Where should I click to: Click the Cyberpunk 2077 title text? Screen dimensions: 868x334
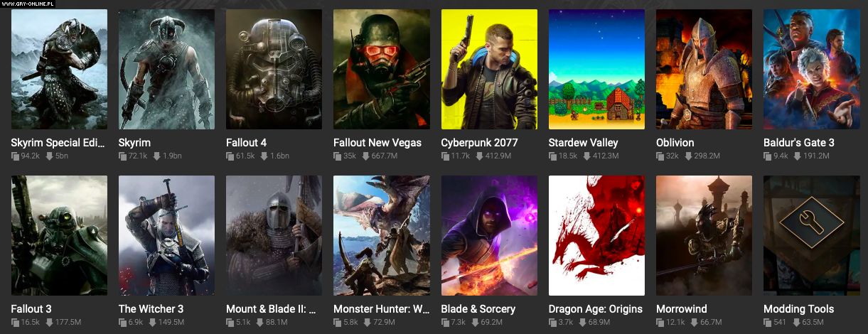coord(479,143)
